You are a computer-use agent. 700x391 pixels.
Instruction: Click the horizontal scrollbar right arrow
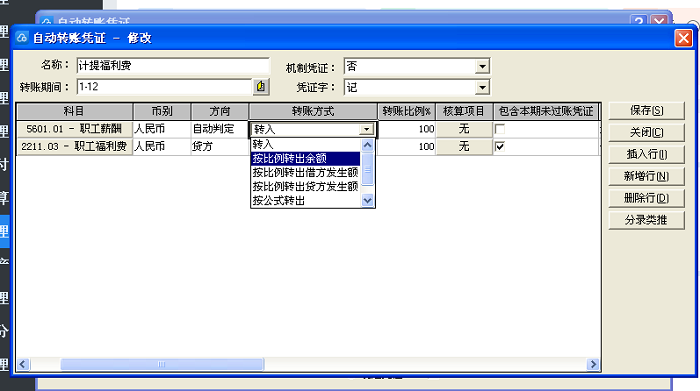(593, 364)
